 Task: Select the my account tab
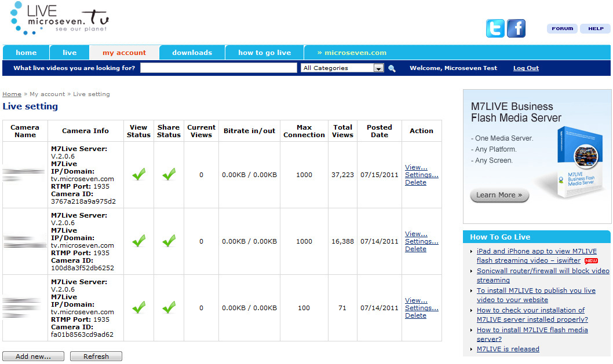tap(125, 53)
